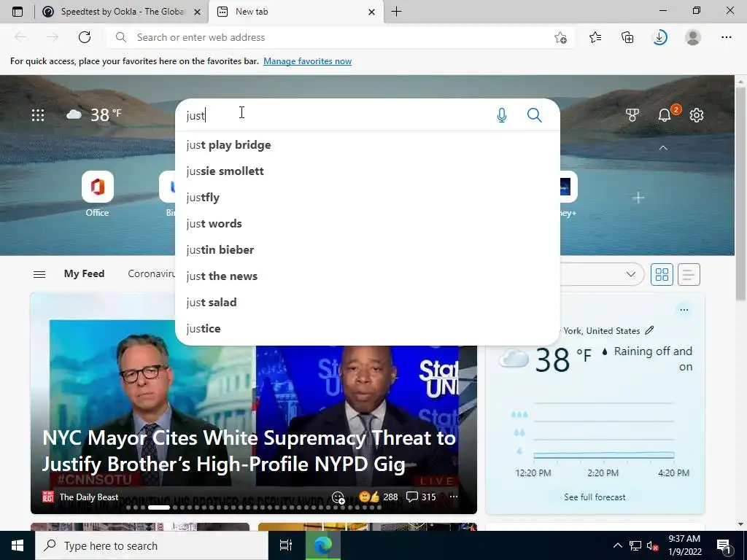Image resolution: width=747 pixels, height=560 pixels.
Task: Open the Windows Start menu
Action: point(18,545)
